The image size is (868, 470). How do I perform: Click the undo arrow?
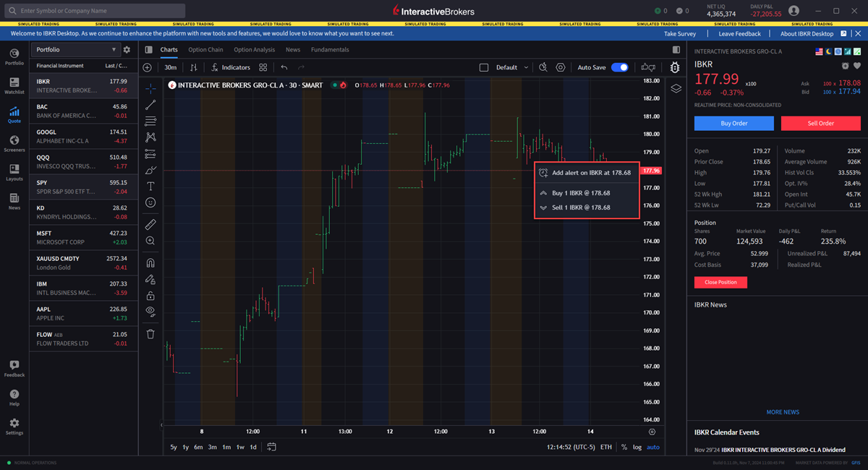(x=284, y=67)
